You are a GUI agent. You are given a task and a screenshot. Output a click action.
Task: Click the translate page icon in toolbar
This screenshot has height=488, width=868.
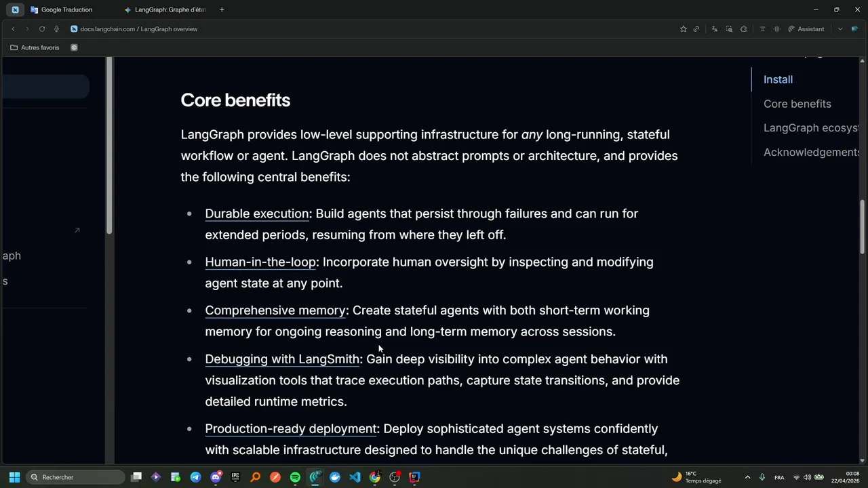(714, 29)
